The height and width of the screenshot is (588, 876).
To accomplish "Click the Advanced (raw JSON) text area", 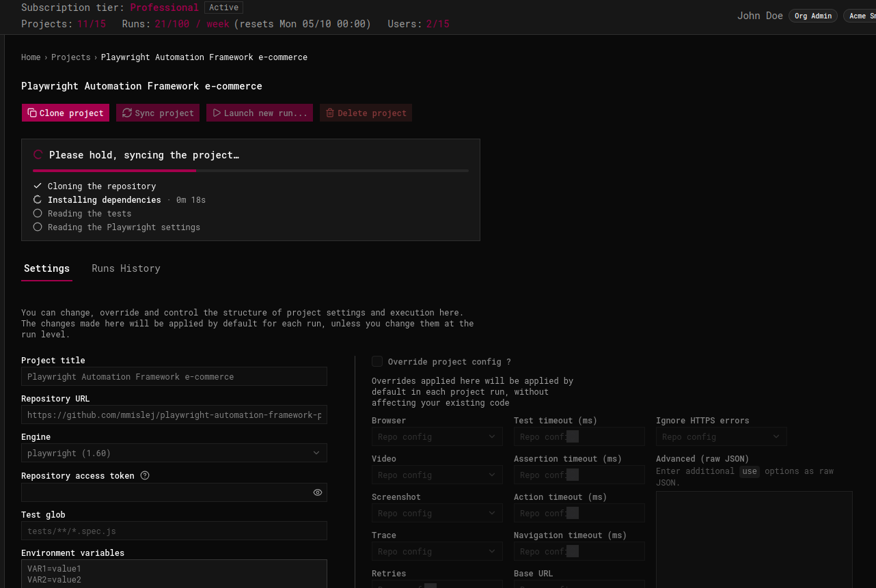I will point(754,540).
